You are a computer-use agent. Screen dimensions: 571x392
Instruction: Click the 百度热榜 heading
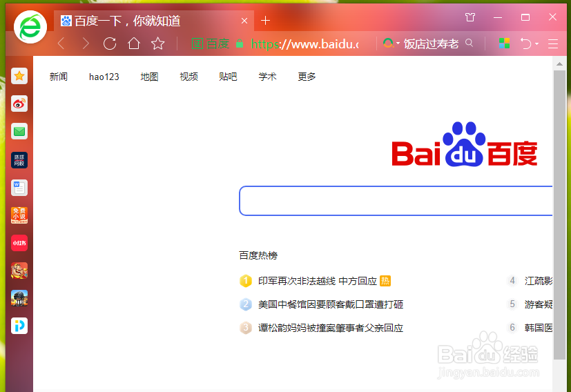point(258,255)
